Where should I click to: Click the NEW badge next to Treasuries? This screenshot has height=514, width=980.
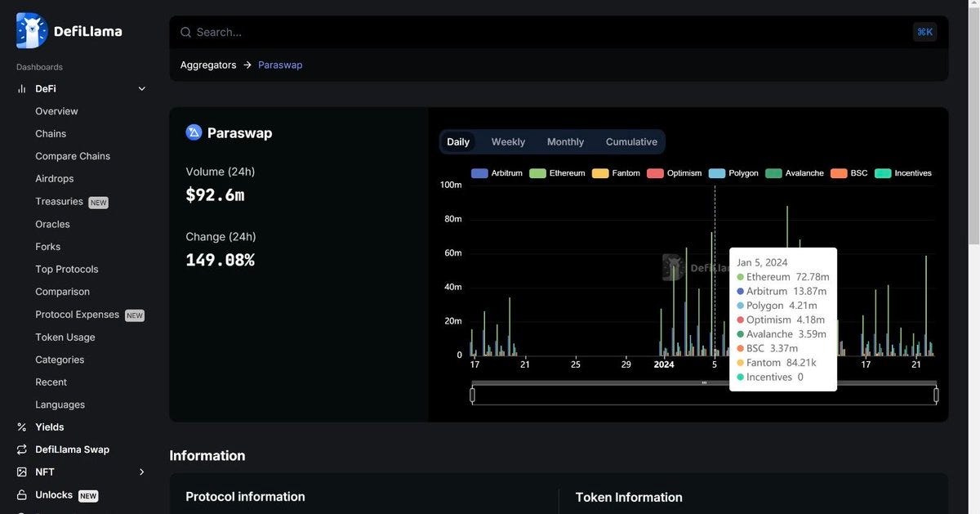98,203
